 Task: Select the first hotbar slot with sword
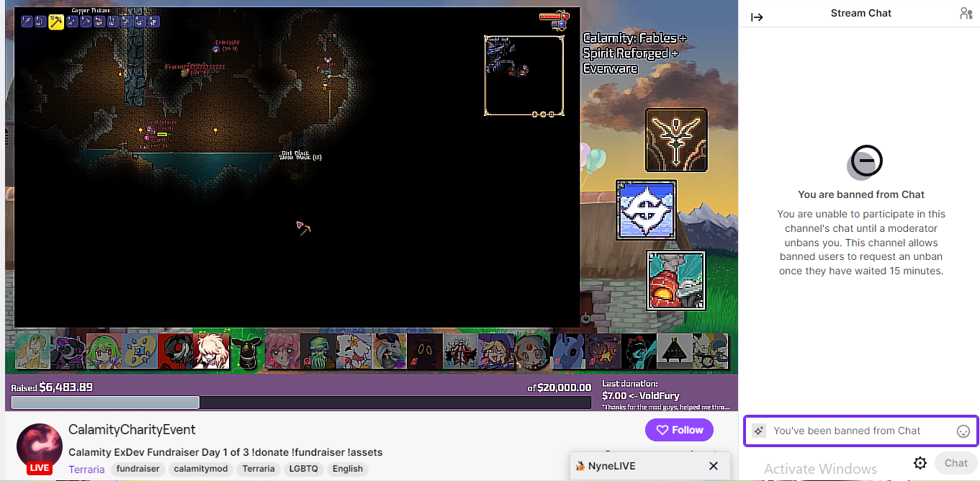[x=27, y=22]
